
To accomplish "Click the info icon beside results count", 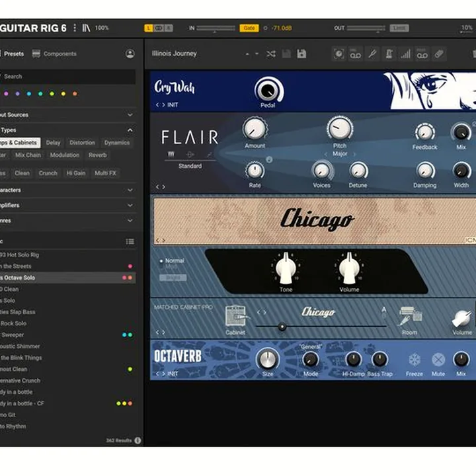I will 138,440.
